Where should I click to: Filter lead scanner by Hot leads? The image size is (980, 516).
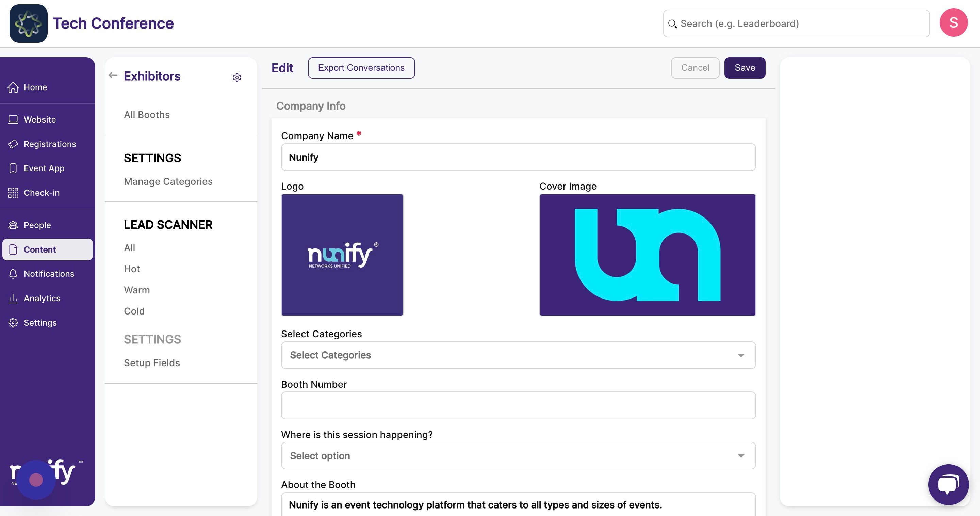point(132,269)
